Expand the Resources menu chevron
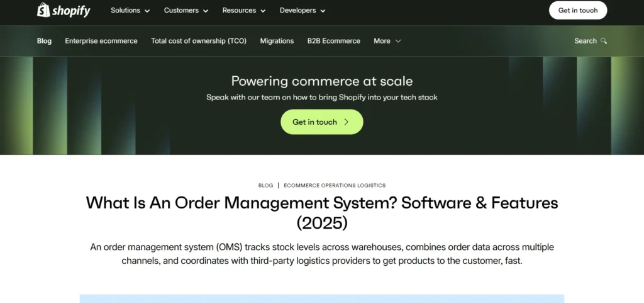The image size is (644, 303). [263, 11]
